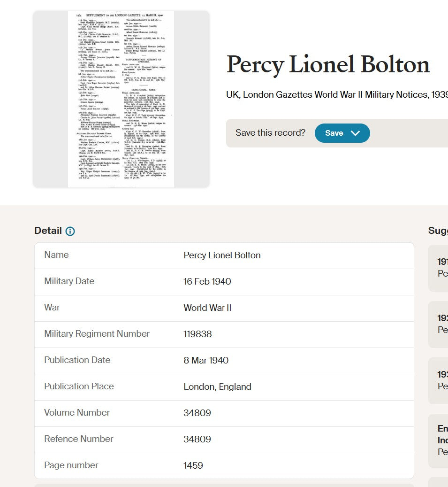Open the second suggested record card
This screenshot has height=487, width=448.
coord(438,324)
